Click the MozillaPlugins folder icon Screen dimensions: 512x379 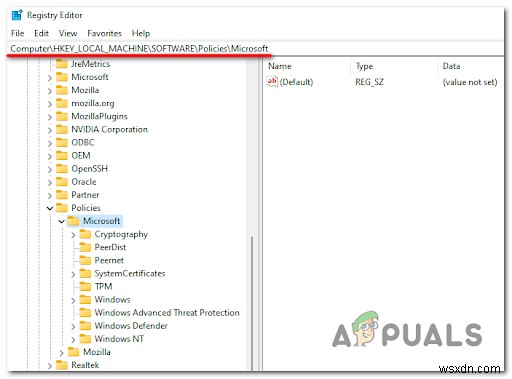[62, 116]
